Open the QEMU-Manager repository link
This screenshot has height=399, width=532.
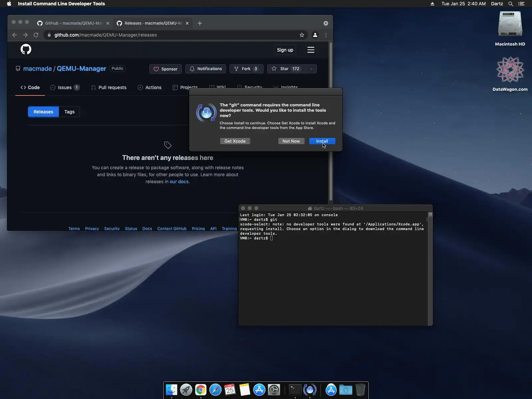81,68
